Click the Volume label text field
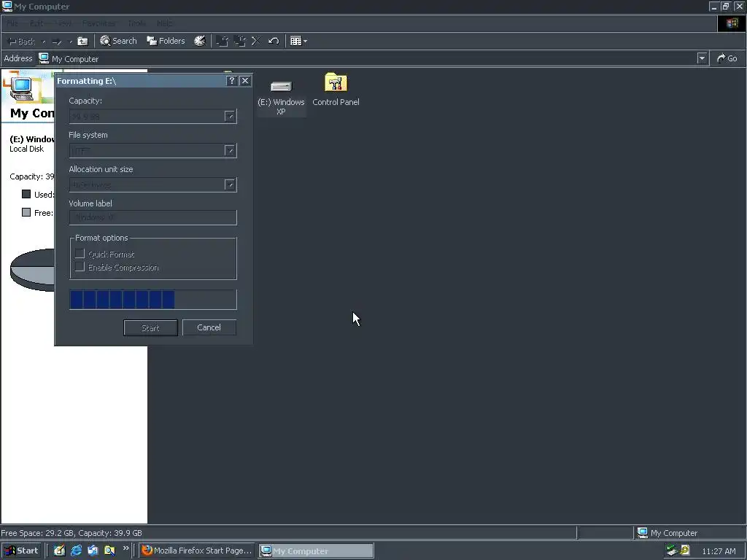 pyautogui.click(x=153, y=217)
